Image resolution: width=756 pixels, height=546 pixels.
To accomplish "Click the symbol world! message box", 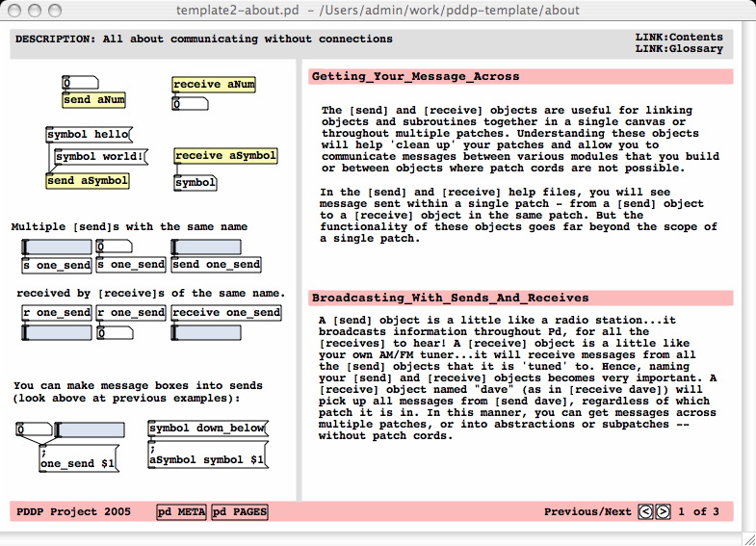I will [x=101, y=157].
